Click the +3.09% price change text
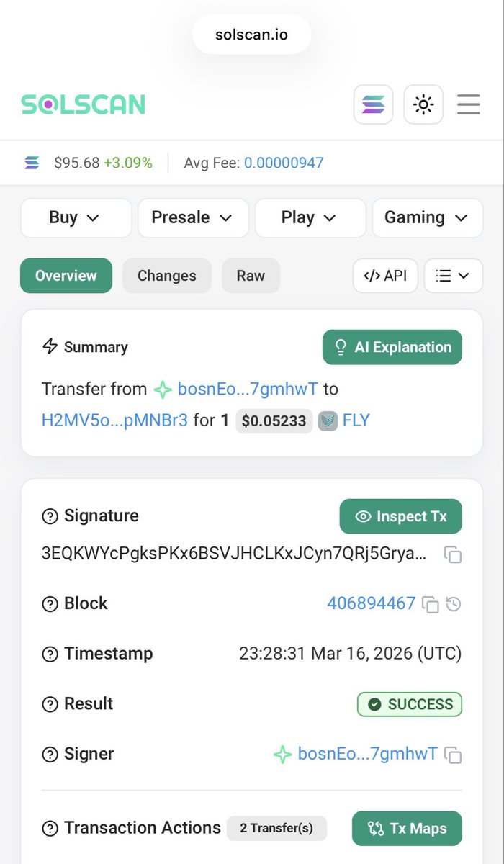 tap(127, 163)
